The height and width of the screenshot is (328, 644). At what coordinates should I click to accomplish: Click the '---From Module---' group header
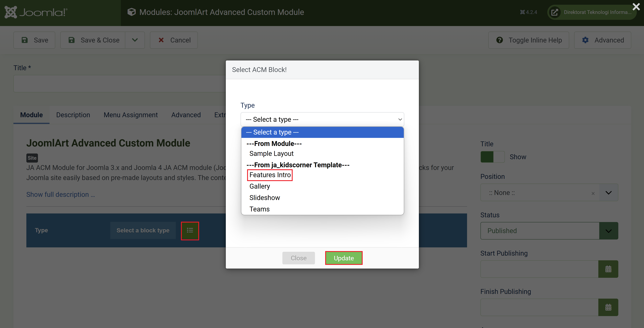274,143
